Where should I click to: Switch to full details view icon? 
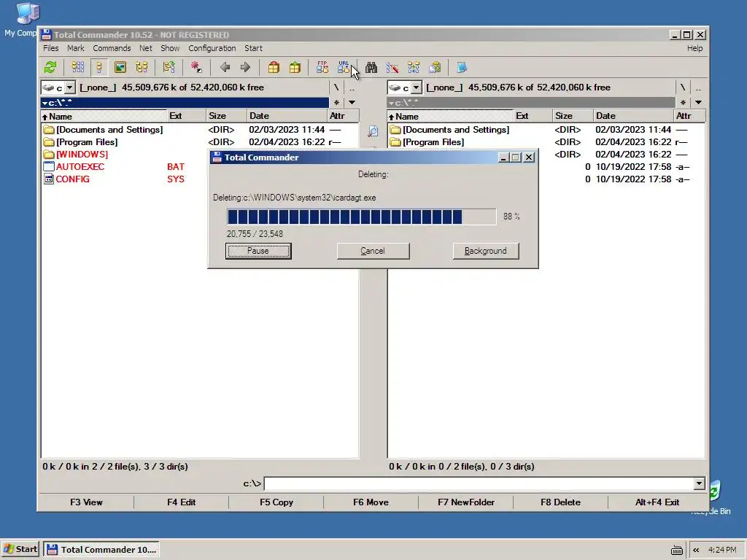pos(99,67)
